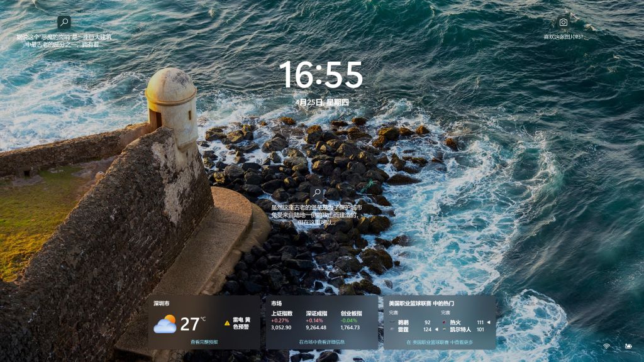Image resolution: width=644 pixels, height=362 pixels.
Task: Click the battery charging status icon
Action: click(x=628, y=346)
